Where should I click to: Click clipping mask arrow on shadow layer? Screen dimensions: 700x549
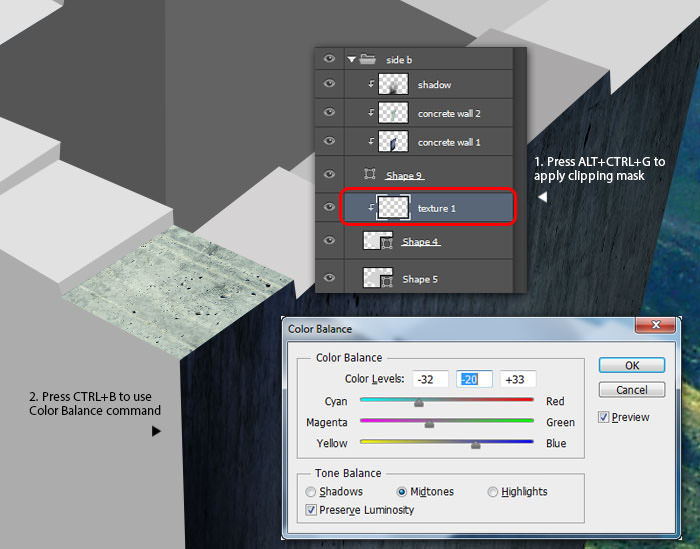[371, 83]
